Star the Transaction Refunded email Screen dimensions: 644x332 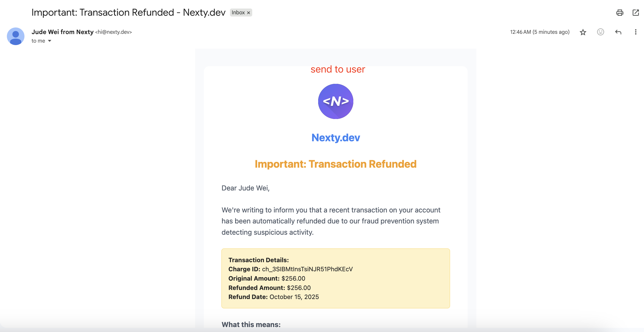583,32
